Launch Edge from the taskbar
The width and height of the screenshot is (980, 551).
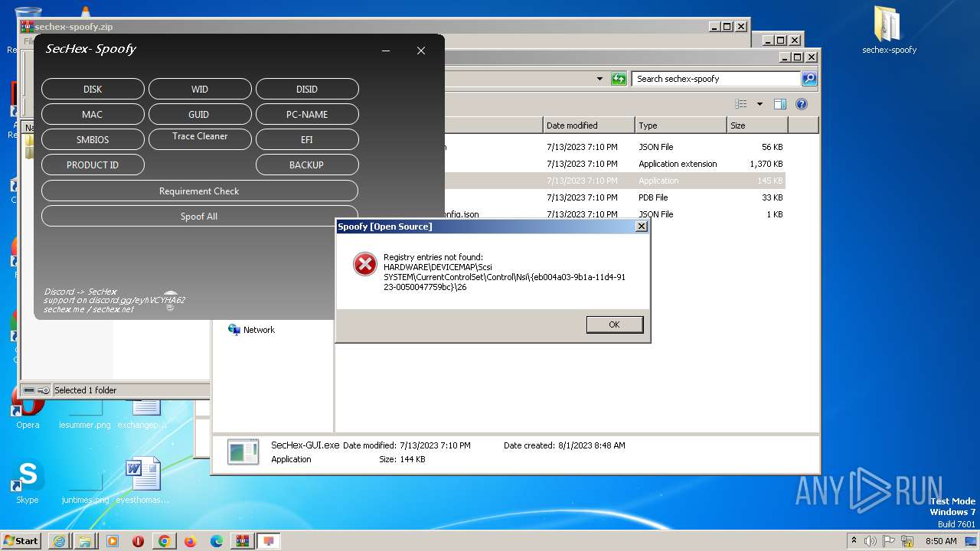[217, 541]
